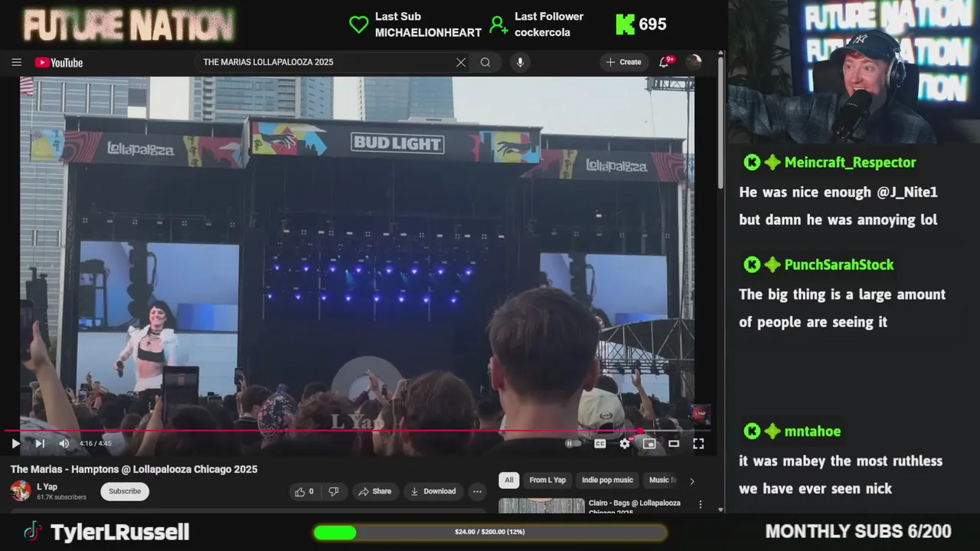Open YouTube notifications bell
This screenshot has width=980, height=551.
coord(665,62)
